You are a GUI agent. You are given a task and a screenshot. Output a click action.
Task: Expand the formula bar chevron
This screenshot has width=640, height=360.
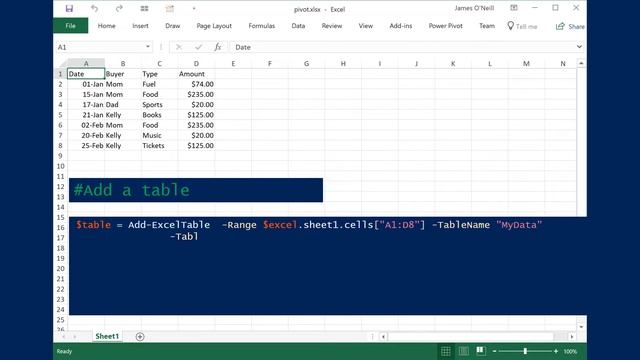[x=579, y=47]
